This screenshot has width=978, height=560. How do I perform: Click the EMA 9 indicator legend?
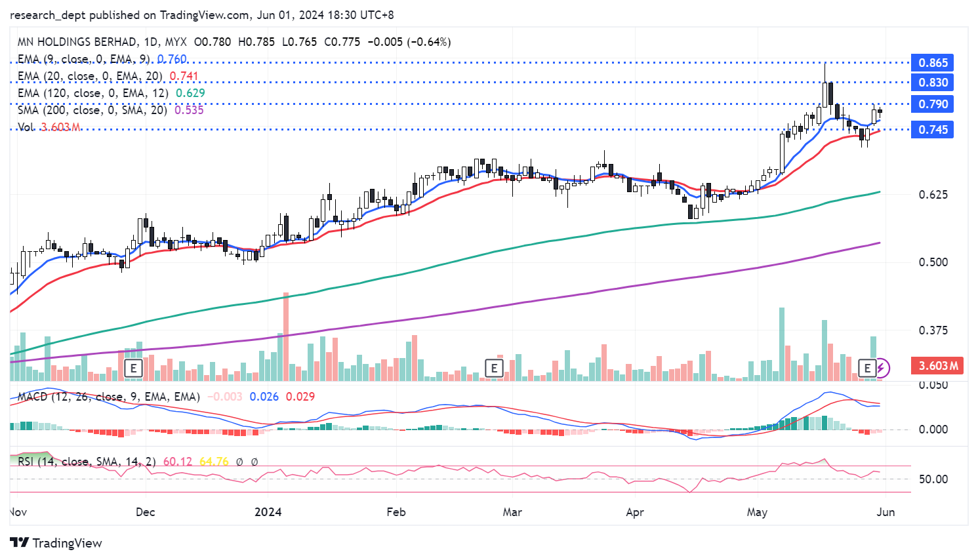click(83, 59)
